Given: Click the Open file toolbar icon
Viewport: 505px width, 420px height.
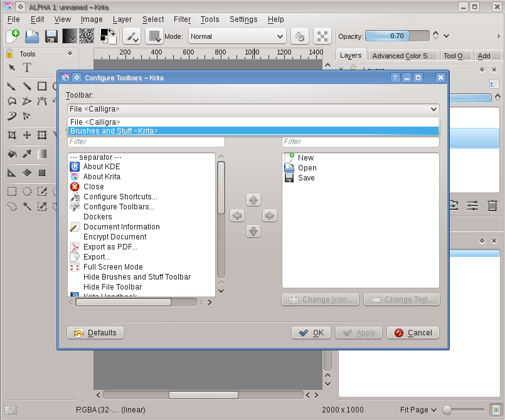Looking at the screenshot, I should point(32,36).
